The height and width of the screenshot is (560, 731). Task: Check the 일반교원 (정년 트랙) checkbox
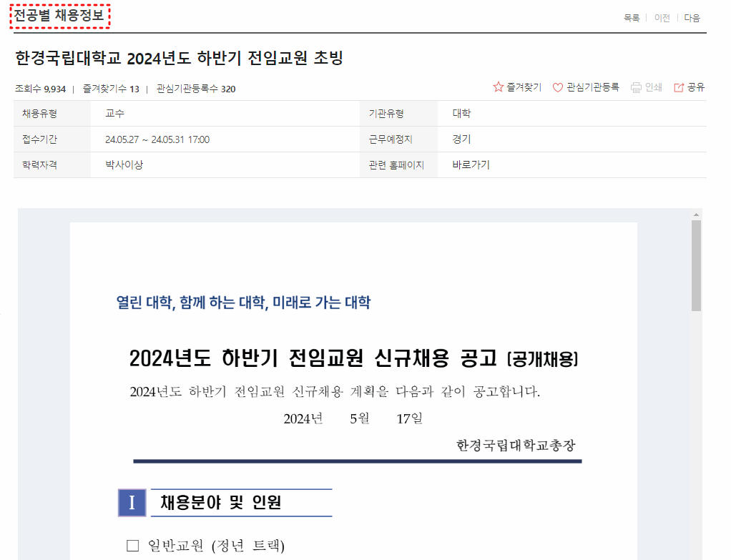pyautogui.click(x=133, y=546)
